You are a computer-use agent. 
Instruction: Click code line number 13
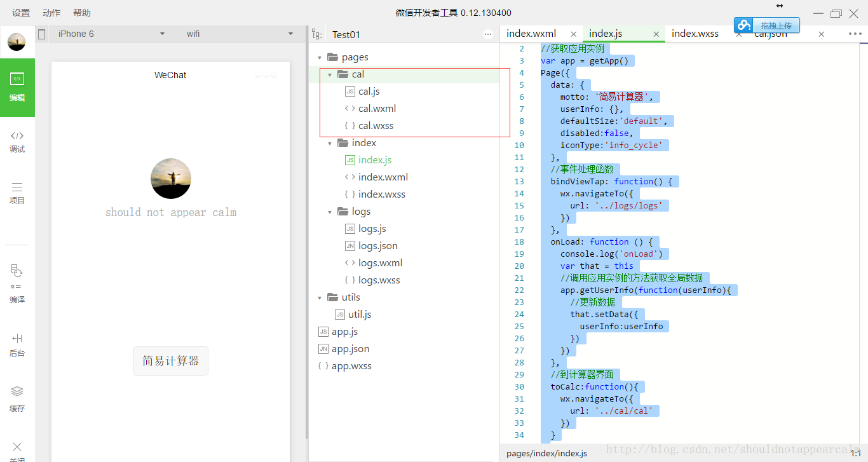pyautogui.click(x=519, y=181)
